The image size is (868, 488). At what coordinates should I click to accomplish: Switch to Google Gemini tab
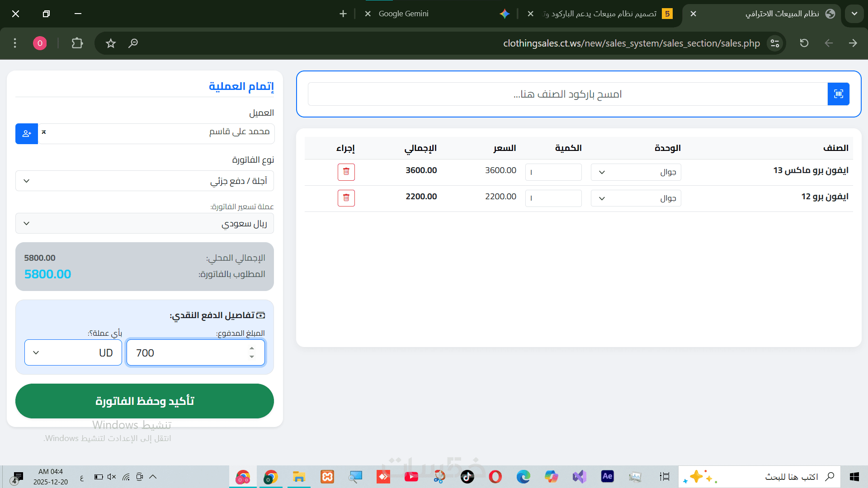[403, 14]
